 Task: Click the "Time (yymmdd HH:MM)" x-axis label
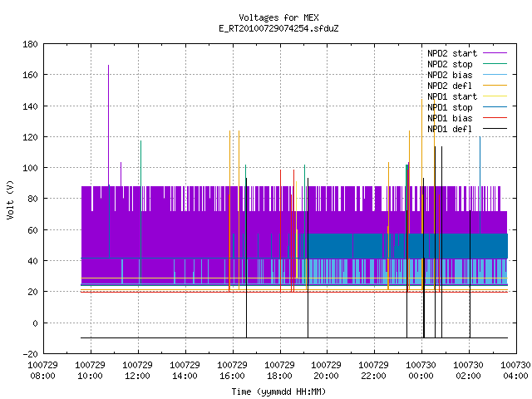coord(278,392)
